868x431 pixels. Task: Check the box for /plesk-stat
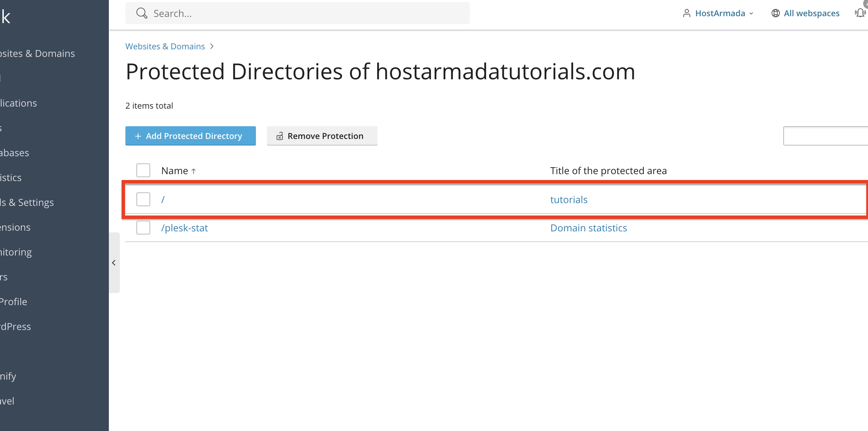[x=143, y=228]
